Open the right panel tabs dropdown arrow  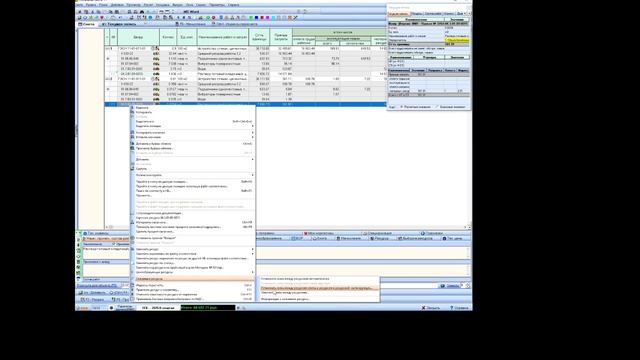point(469,13)
